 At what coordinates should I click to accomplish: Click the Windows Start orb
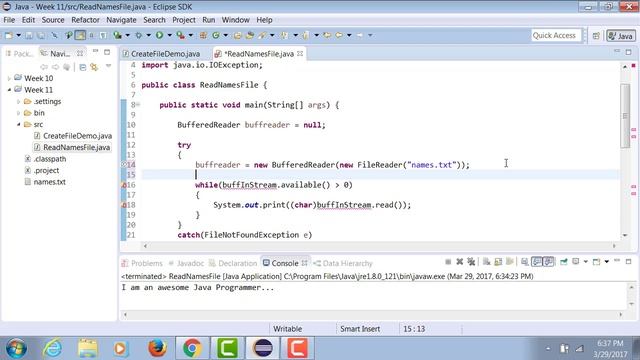point(16,349)
